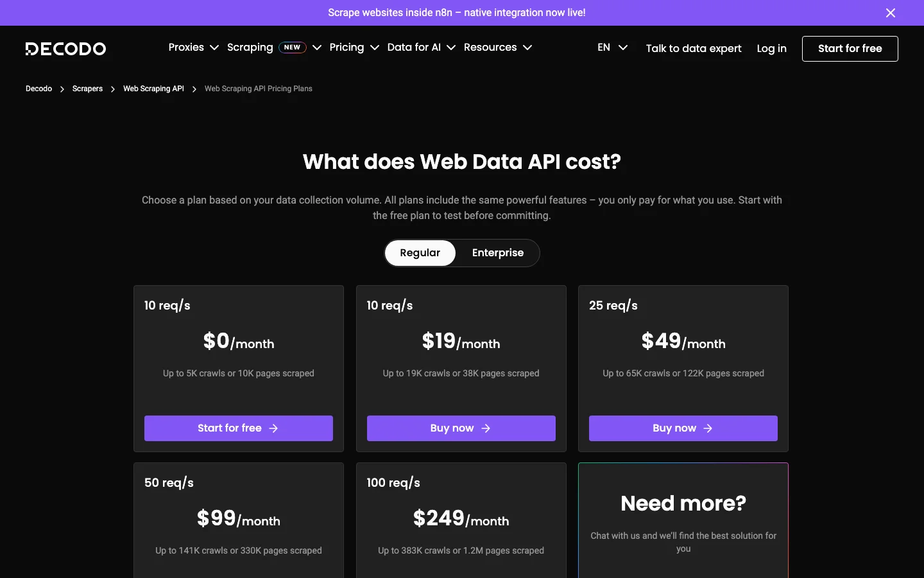Buy the $19/month plan
The height and width of the screenshot is (578, 924).
(461, 428)
